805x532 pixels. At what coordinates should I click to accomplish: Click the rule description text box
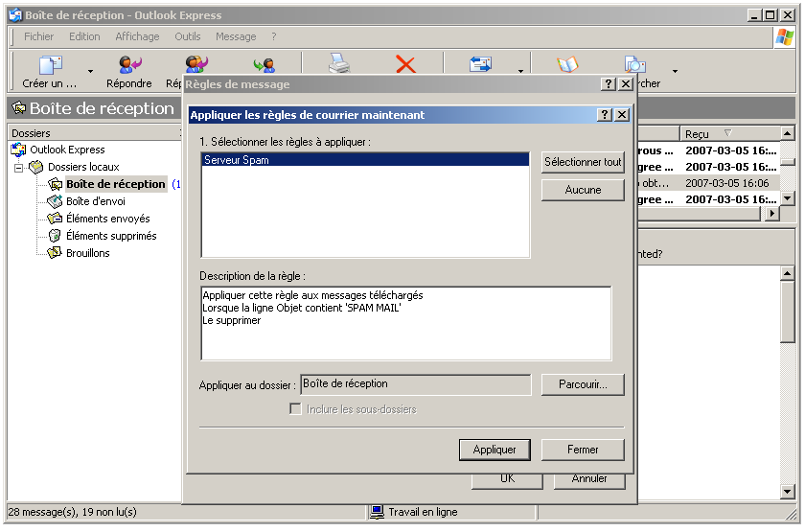pos(406,324)
